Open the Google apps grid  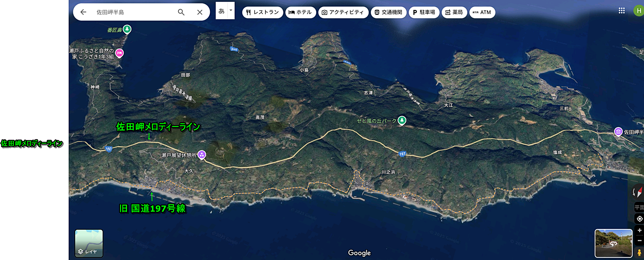[622, 11]
